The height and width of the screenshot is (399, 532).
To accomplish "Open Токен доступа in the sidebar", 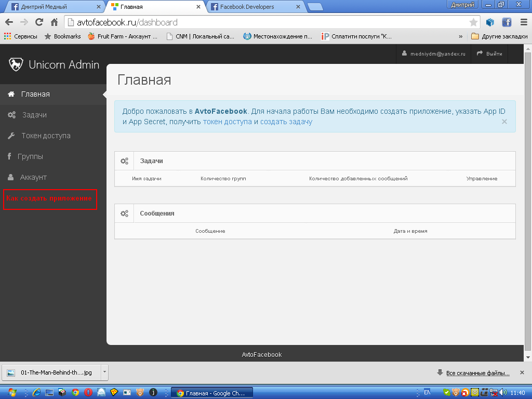I will click(54, 136).
